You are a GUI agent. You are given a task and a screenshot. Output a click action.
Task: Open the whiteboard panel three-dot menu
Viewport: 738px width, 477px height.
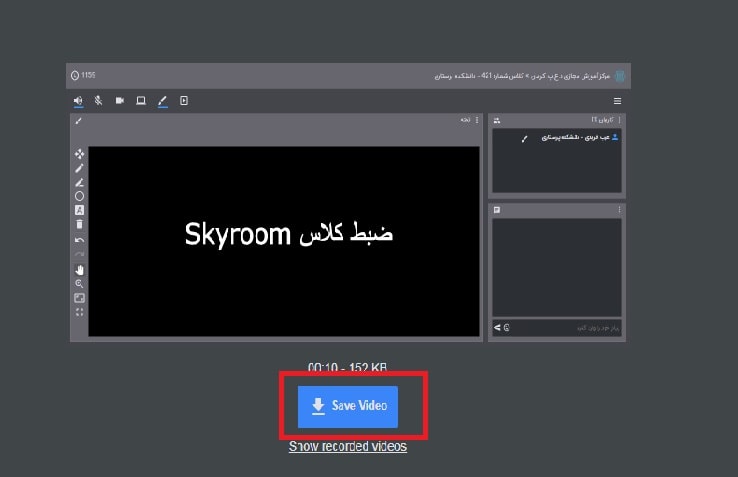tap(477, 121)
